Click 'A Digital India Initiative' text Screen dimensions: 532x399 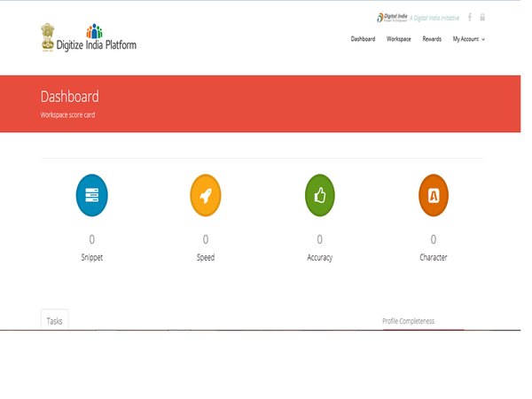(x=439, y=17)
